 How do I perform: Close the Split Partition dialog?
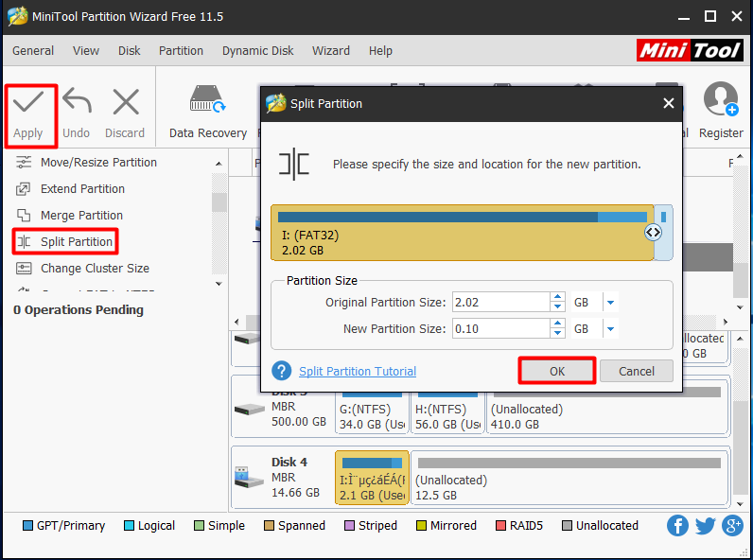tap(669, 103)
